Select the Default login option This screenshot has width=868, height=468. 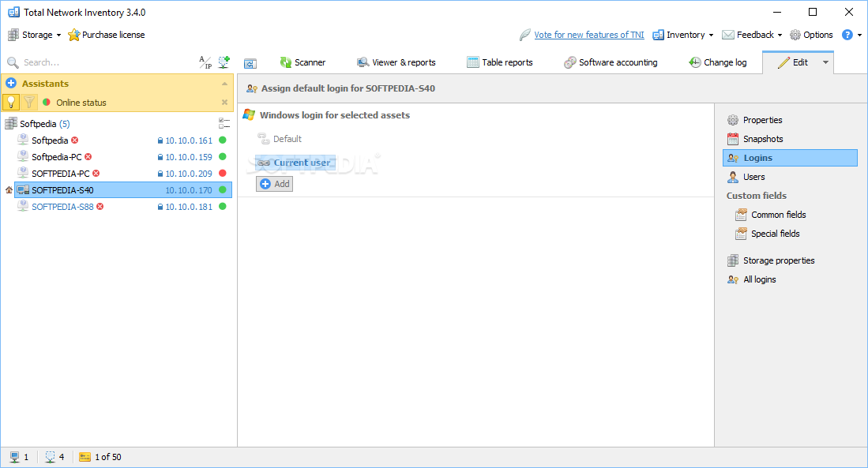[x=280, y=139]
